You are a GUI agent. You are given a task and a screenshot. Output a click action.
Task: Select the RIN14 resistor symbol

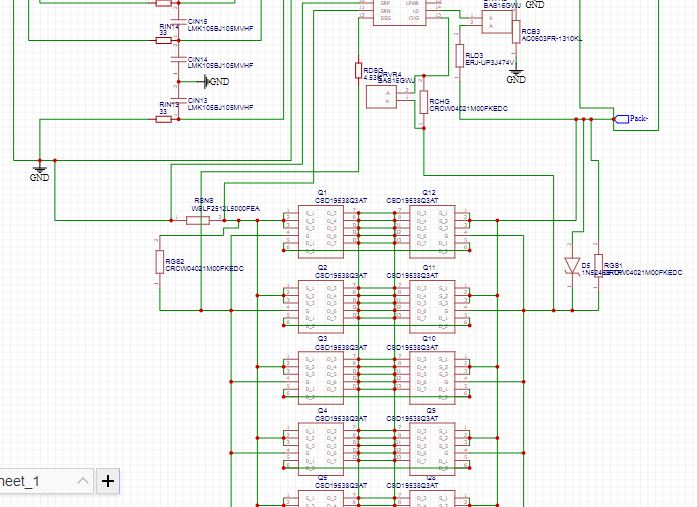(164, 40)
